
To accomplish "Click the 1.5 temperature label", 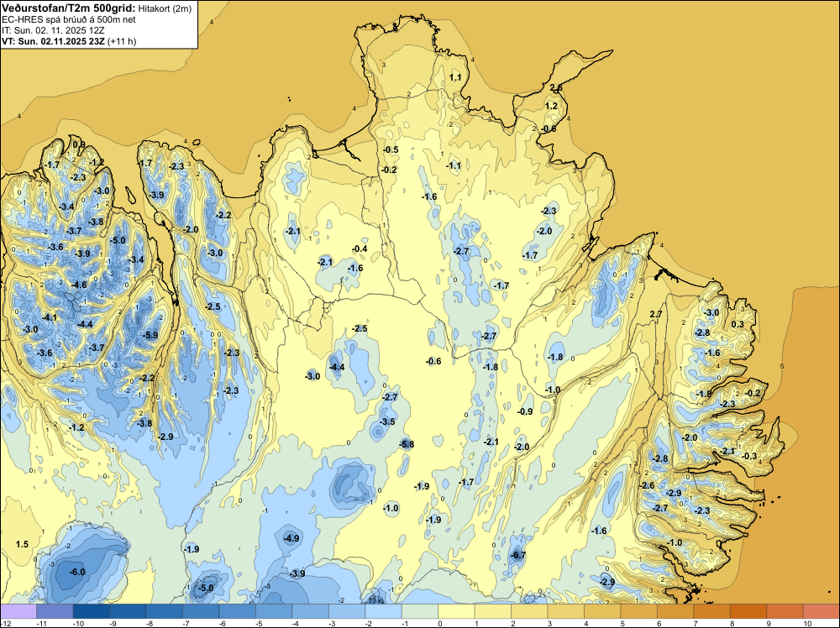I will click(22, 544).
